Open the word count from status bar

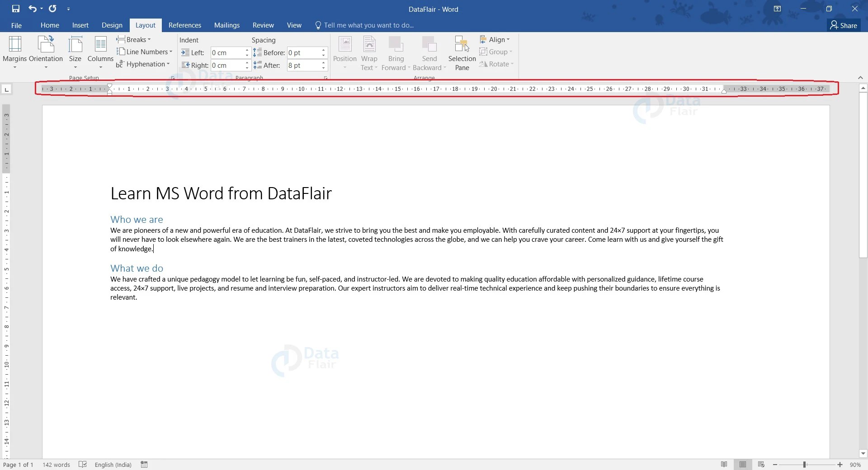coord(56,465)
